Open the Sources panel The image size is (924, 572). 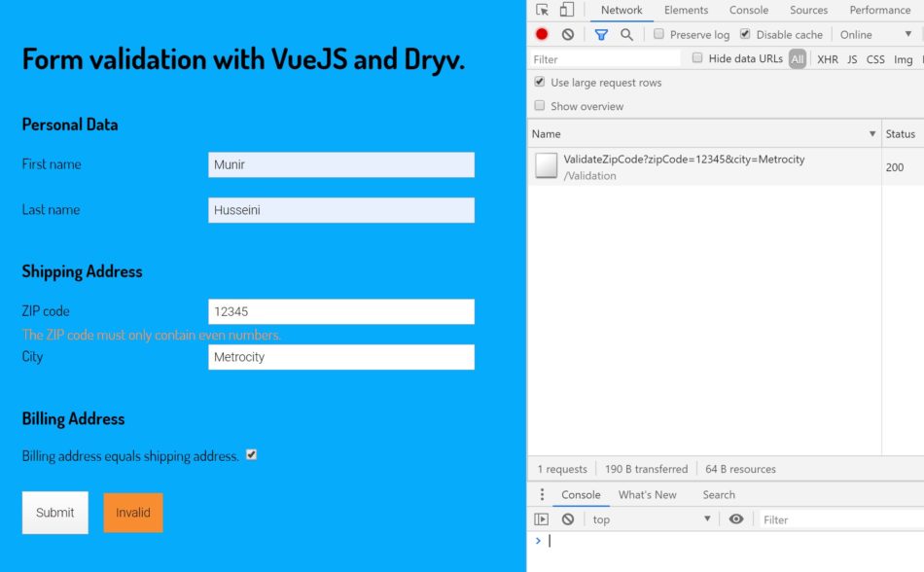(x=808, y=9)
